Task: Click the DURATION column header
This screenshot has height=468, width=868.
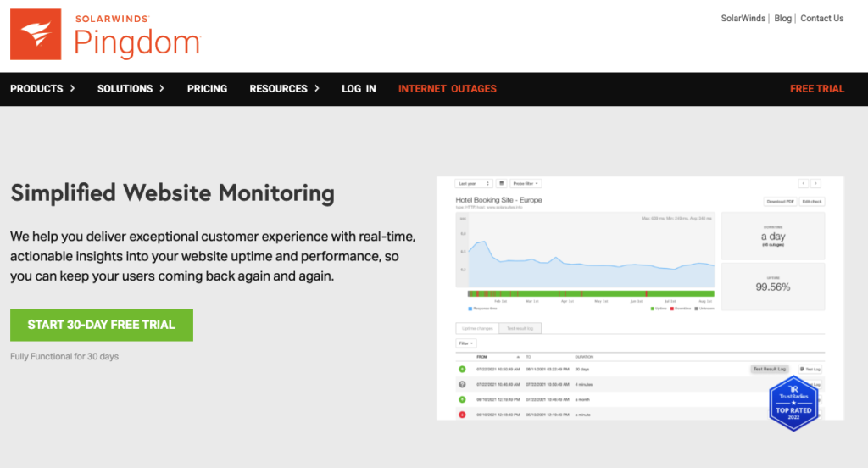Action: (x=584, y=357)
